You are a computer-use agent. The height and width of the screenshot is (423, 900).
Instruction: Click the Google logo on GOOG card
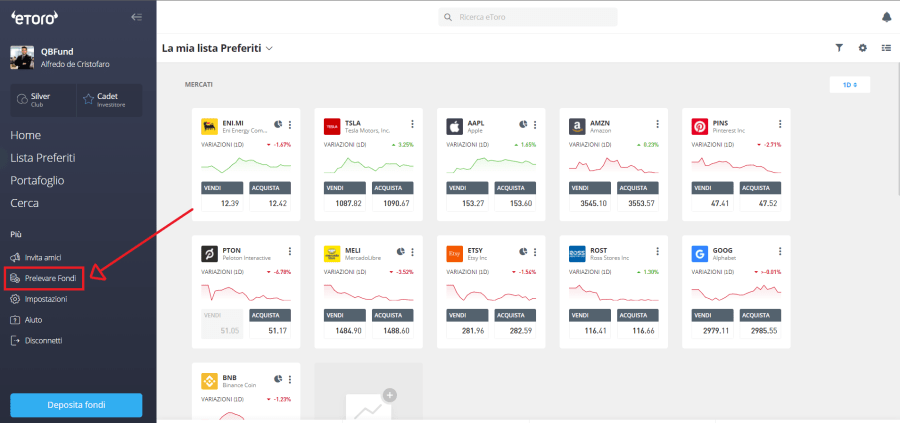[700, 254]
